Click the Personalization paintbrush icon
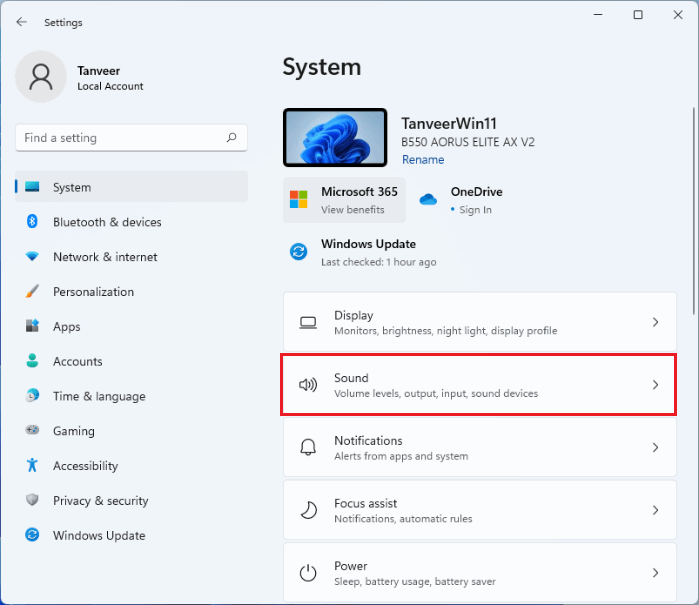This screenshot has width=699, height=605. pos(32,291)
